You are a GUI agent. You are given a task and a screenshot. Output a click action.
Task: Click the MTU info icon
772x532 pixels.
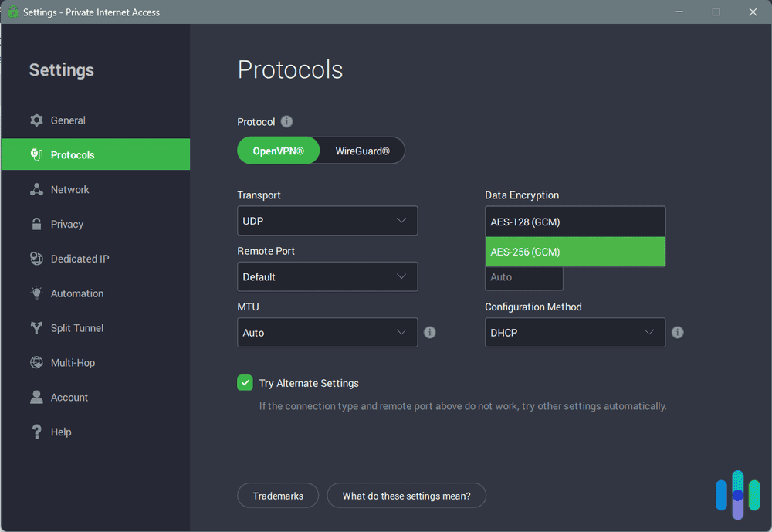click(430, 332)
